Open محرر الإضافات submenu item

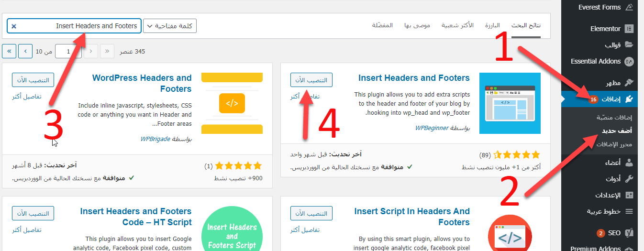[613, 144]
